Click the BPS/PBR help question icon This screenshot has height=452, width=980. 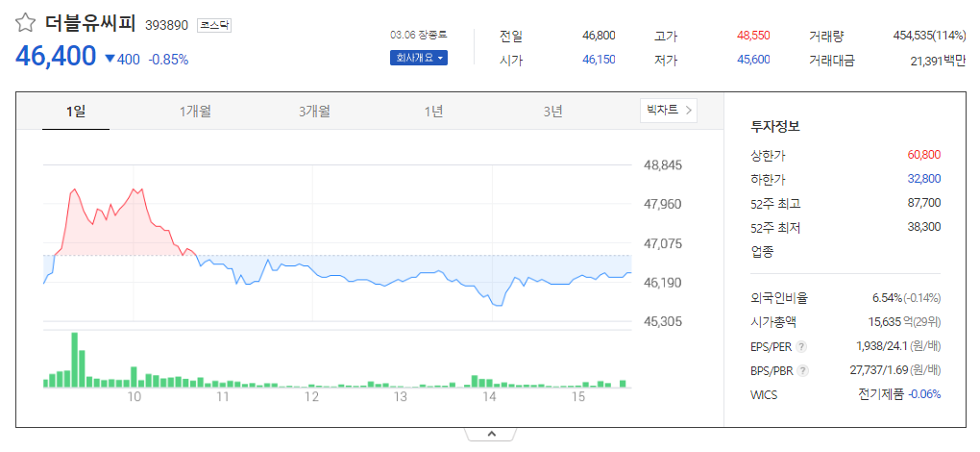pyautogui.click(x=803, y=370)
